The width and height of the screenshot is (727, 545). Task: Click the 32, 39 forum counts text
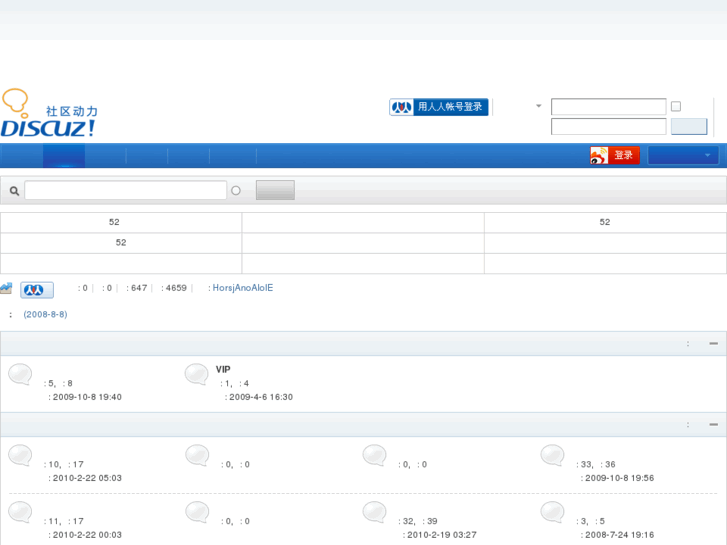(x=418, y=521)
